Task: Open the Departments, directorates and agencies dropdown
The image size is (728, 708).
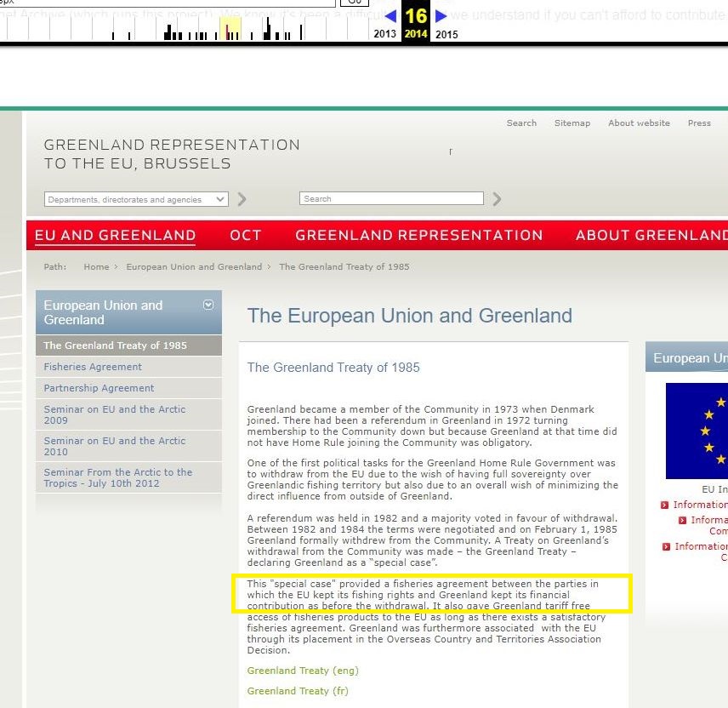Action: [136, 199]
